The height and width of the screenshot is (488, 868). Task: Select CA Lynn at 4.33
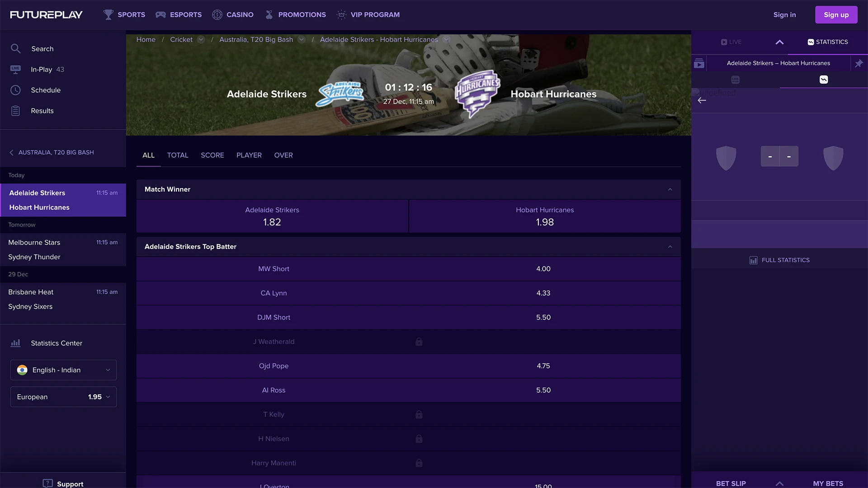pos(409,293)
